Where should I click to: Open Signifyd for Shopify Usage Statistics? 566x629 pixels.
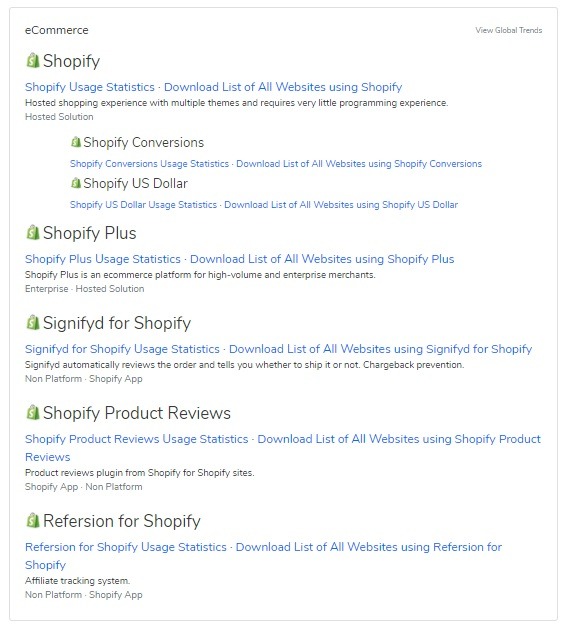click(122, 349)
